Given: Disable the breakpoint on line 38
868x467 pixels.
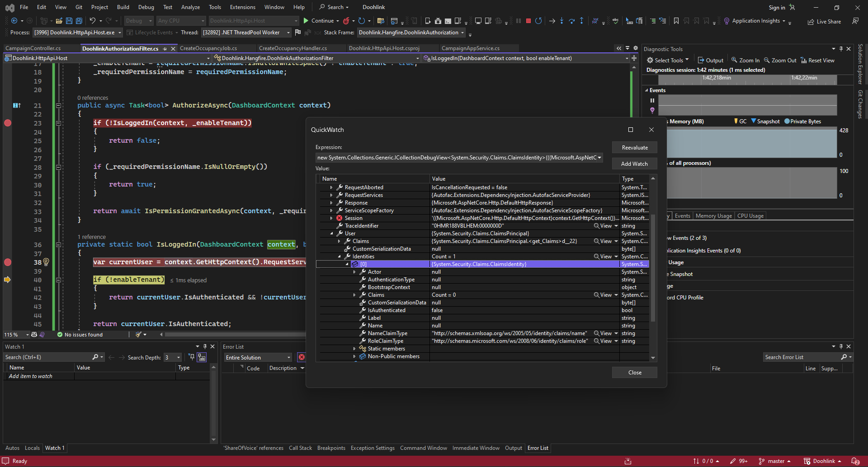Looking at the screenshot, I should (8, 262).
